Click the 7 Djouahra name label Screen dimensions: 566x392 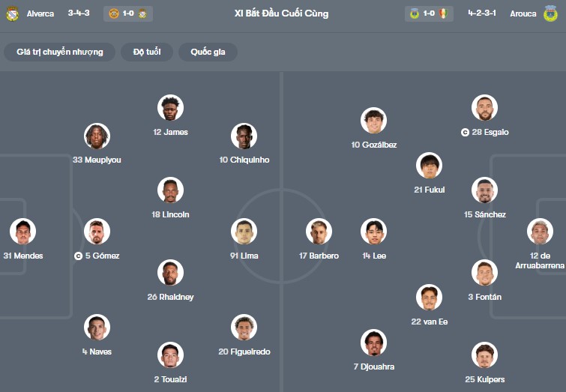(373, 367)
